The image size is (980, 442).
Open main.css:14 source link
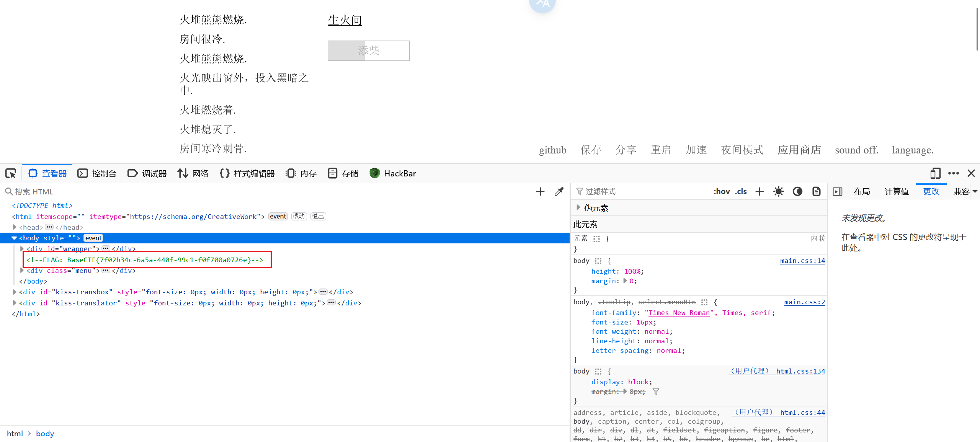802,261
